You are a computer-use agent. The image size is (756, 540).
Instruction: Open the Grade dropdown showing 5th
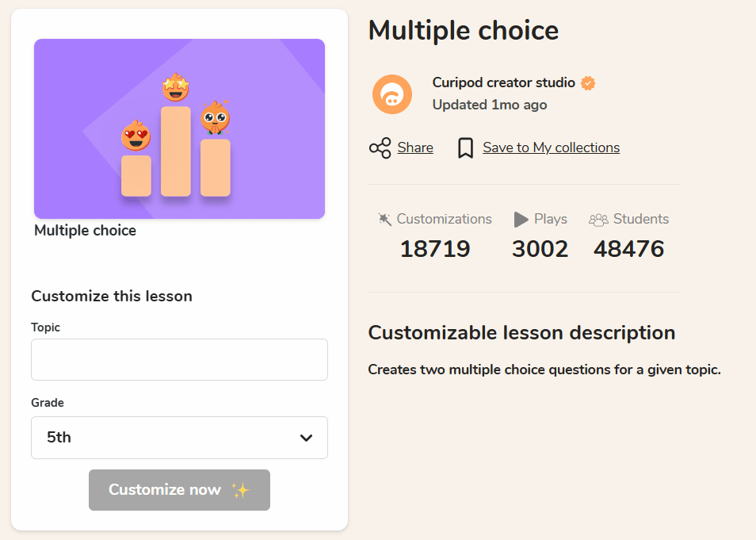pyautogui.click(x=179, y=438)
